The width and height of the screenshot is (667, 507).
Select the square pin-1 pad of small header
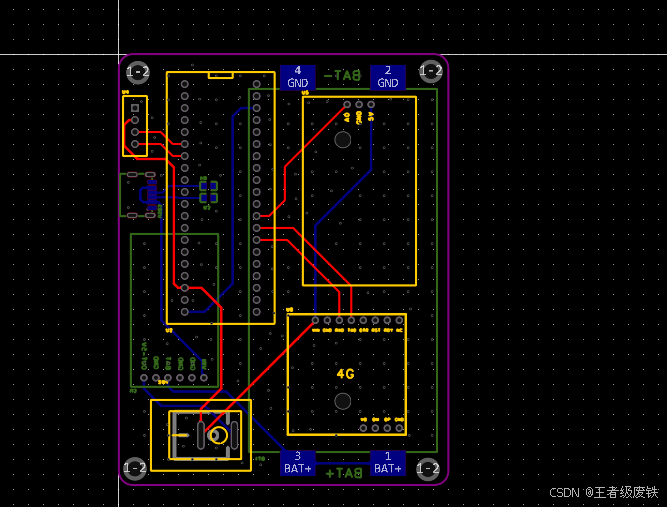click(x=135, y=108)
